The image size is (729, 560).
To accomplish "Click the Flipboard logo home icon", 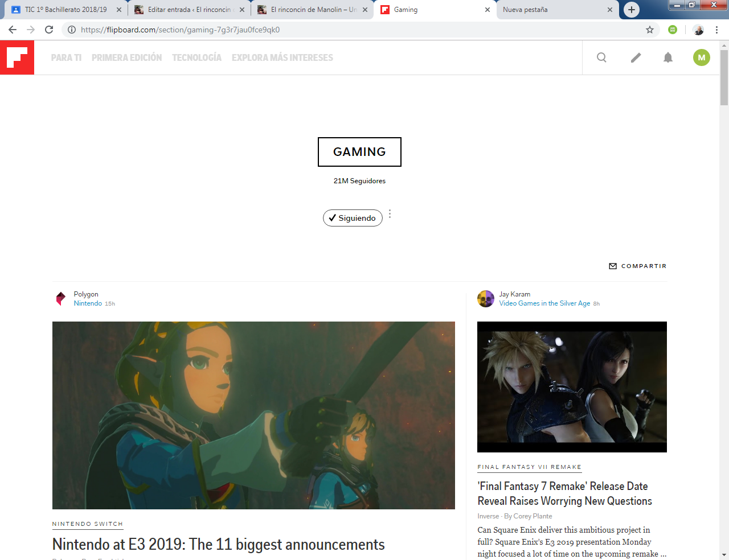I will (x=17, y=57).
